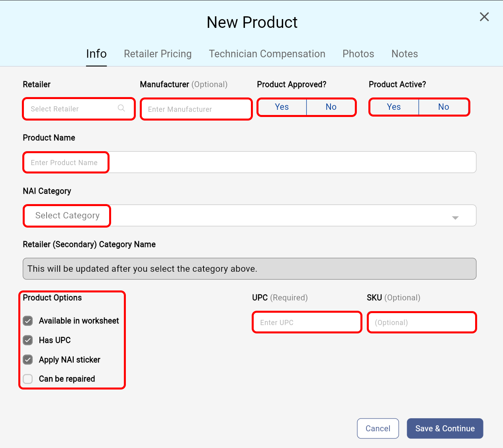The image size is (503, 448).
Task: Open the Select Category combo box
Action: click(249, 216)
